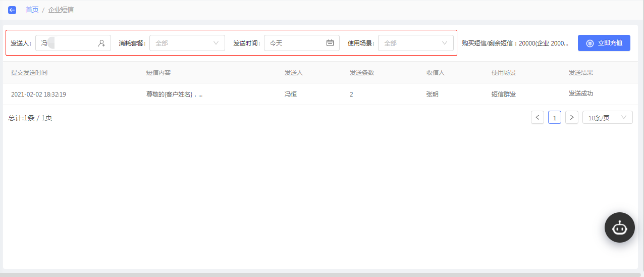
Task: Click the blue back arrow icon
Action: click(x=12, y=10)
